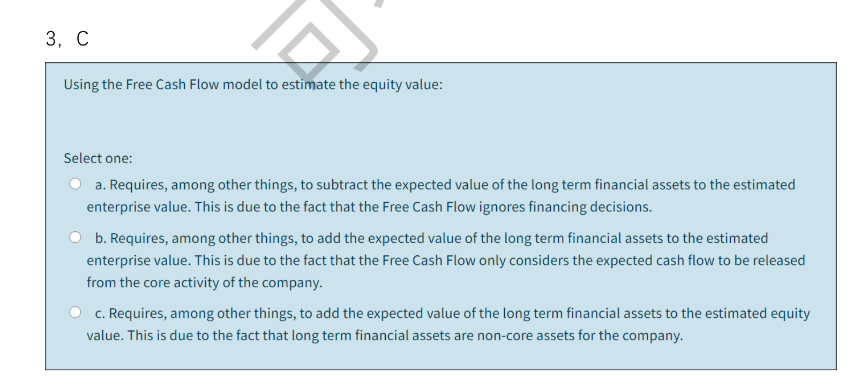Select radio button for option c
This screenshot has height=381, width=868.
[76, 311]
